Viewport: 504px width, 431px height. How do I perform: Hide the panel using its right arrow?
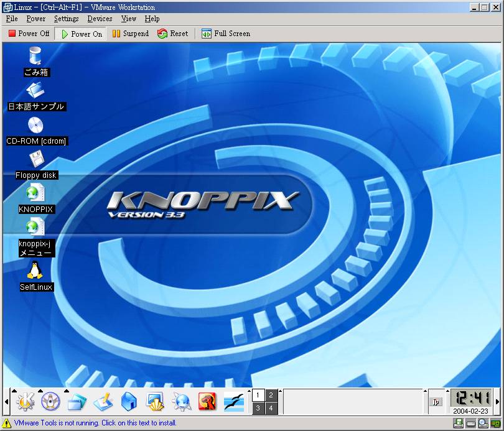pos(498,401)
